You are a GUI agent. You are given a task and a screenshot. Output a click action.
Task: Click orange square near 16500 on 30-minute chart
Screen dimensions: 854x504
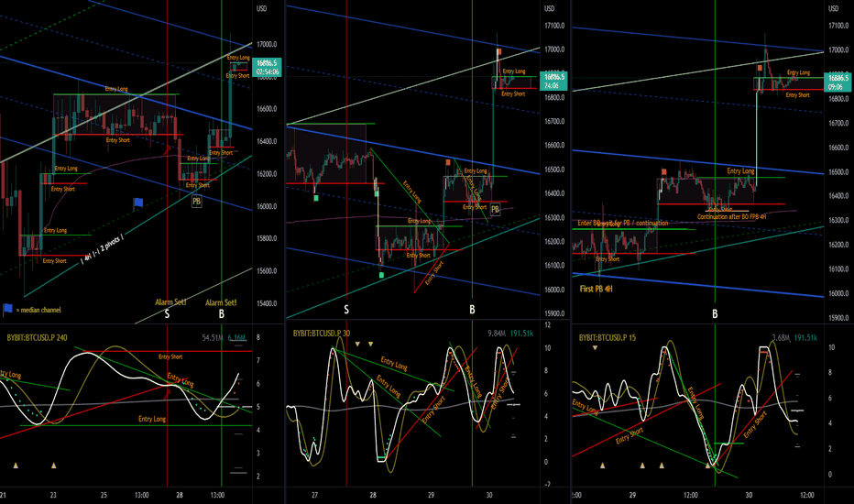click(x=448, y=162)
